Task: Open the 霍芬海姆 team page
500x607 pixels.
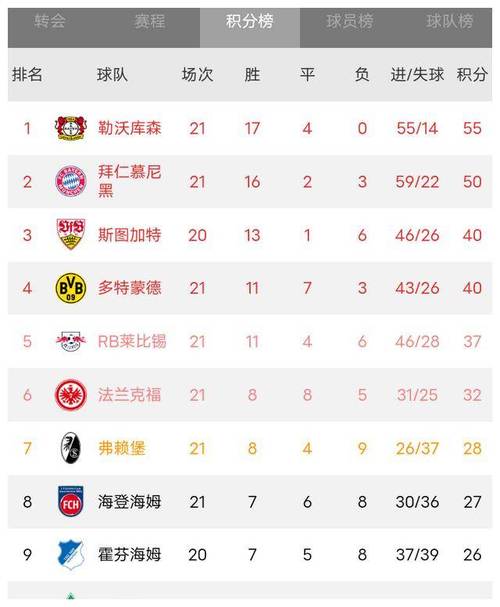Action: [x=129, y=555]
